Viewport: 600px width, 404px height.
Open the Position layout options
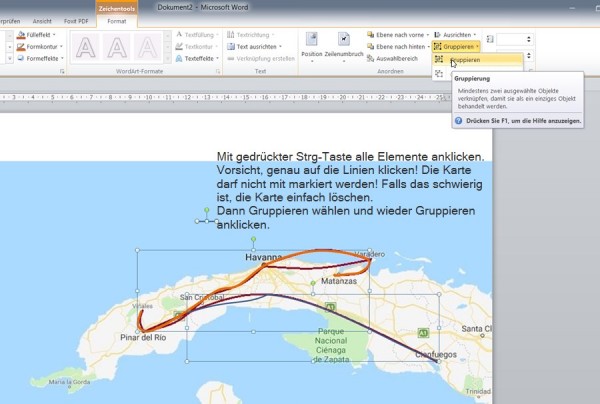click(311, 47)
